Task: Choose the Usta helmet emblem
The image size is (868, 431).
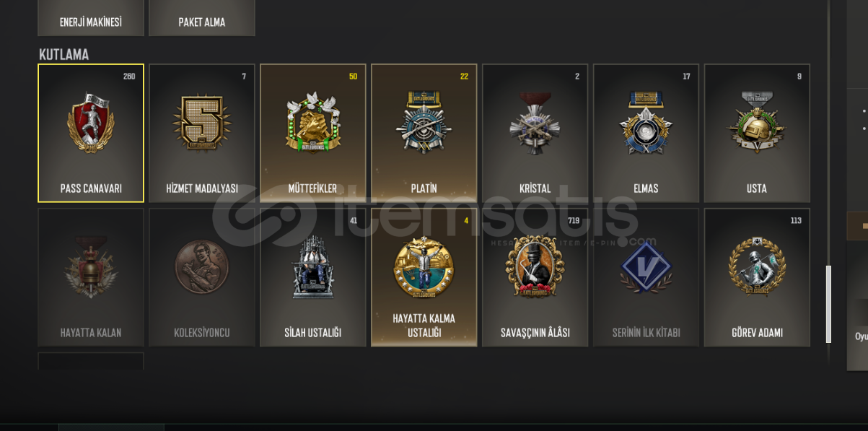Action: click(758, 133)
